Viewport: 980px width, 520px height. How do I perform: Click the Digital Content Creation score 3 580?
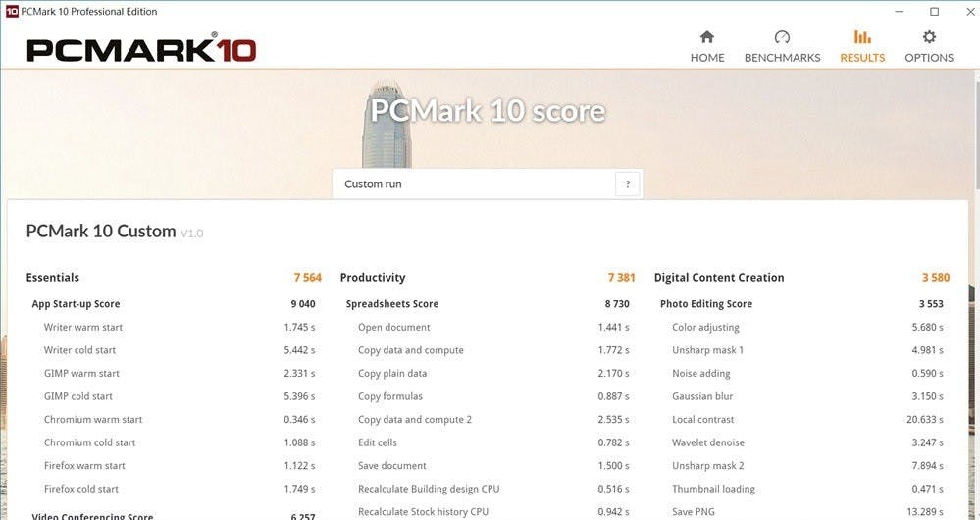point(936,278)
